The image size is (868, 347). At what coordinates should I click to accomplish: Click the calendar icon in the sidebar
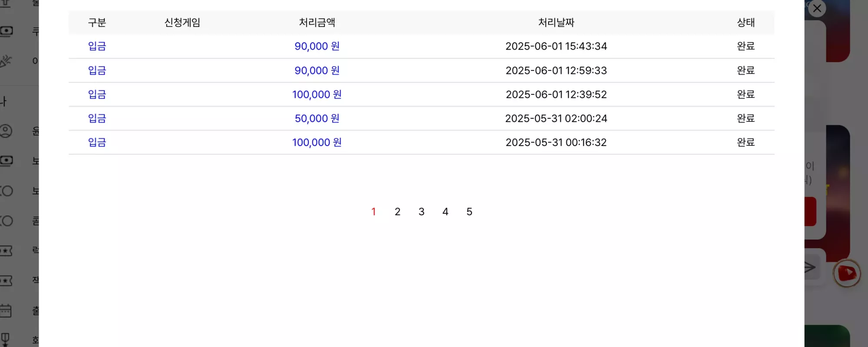click(x=5, y=310)
